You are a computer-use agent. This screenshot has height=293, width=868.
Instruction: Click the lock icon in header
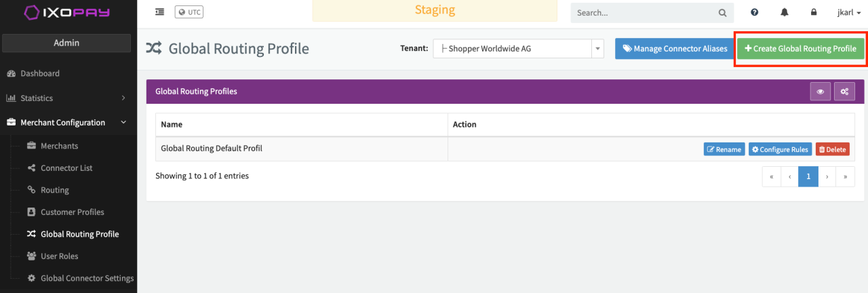[814, 12]
